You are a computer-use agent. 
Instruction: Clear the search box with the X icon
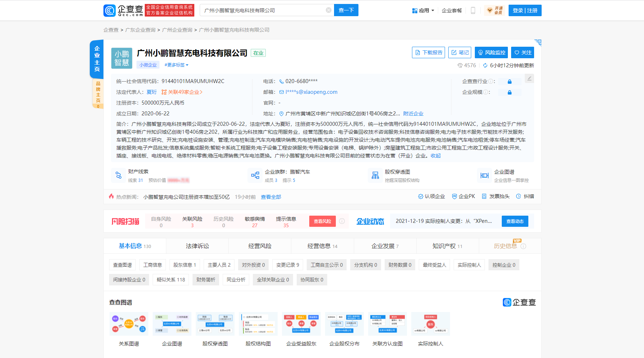click(x=328, y=10)
